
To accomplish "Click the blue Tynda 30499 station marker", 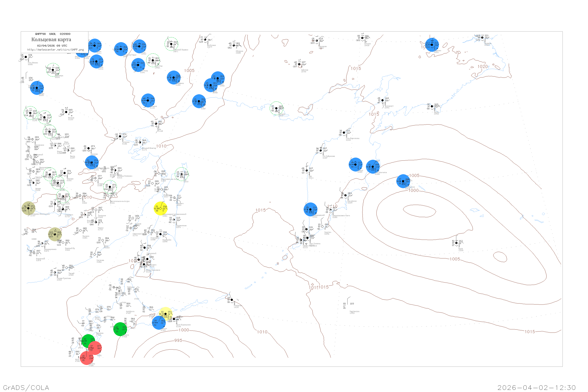I will pos(37,88).
